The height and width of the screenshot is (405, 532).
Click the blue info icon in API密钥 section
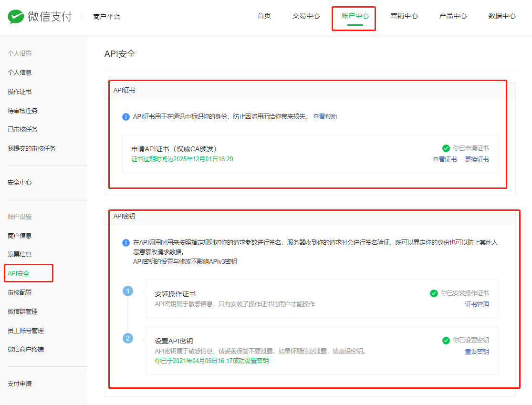point(126,243)
